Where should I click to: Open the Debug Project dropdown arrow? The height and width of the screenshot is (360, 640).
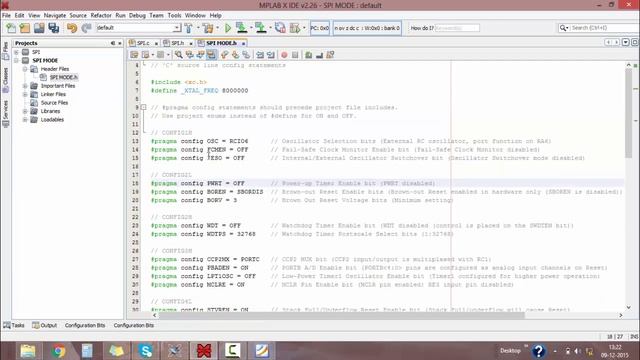tap(304, 28)
